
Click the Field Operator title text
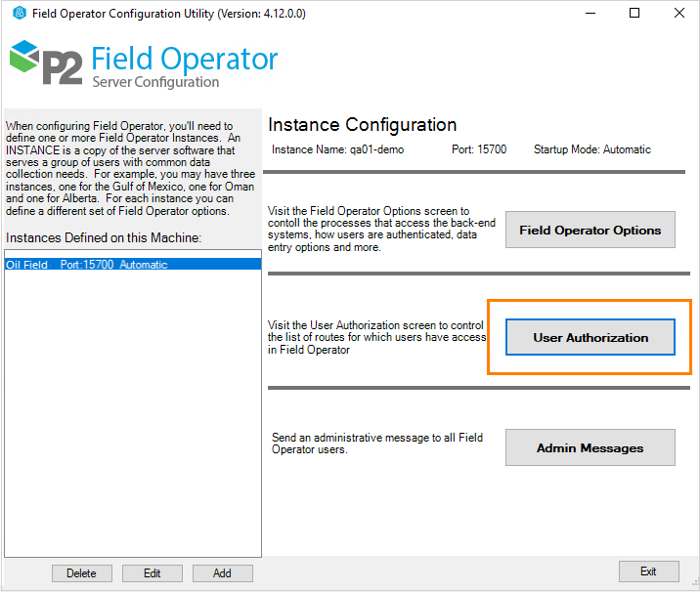click(185, 59)
